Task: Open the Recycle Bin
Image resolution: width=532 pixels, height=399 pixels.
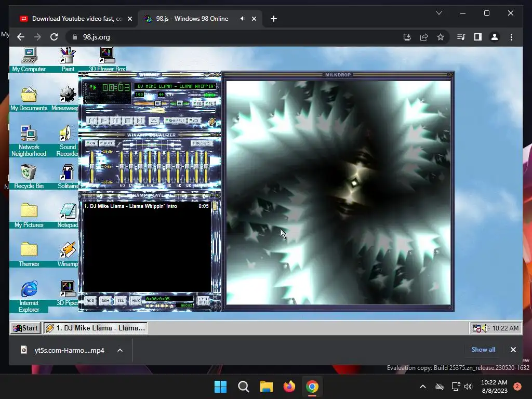Action: [x=29, y=177]
